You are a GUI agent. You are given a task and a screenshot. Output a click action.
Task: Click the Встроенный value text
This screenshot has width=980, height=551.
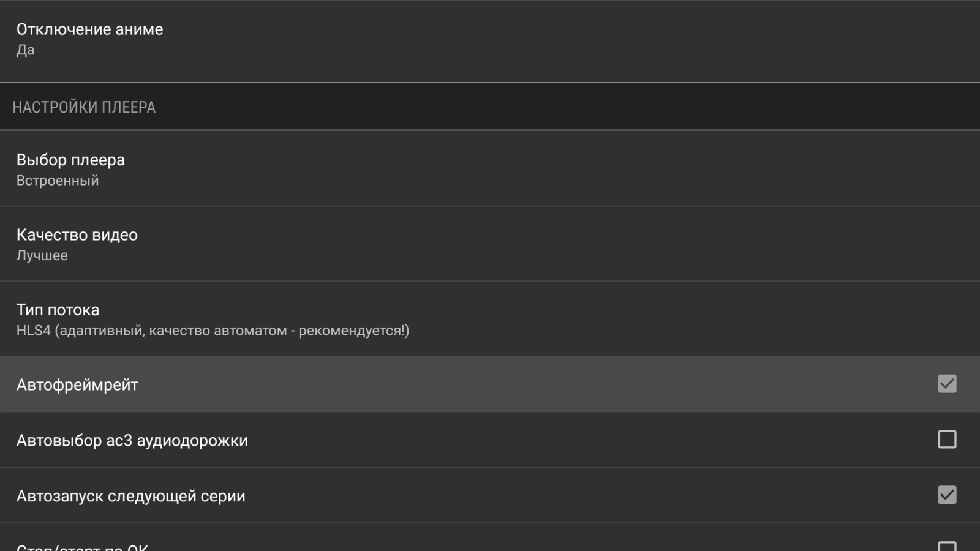point(58,181)
